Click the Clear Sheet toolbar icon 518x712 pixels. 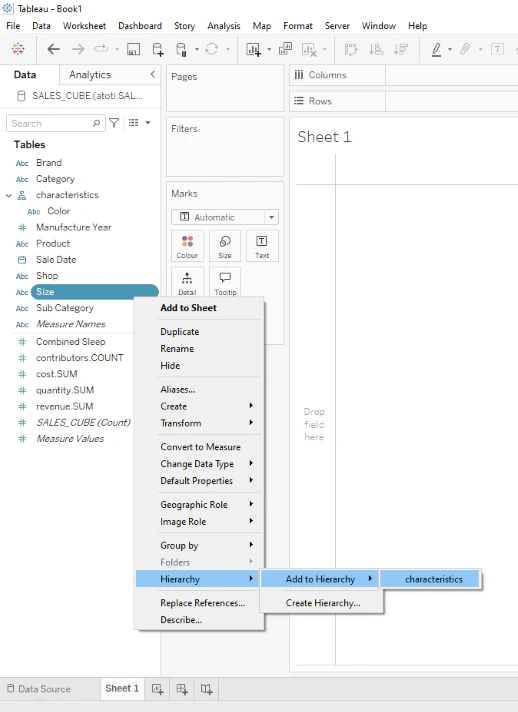coord(309,49)
